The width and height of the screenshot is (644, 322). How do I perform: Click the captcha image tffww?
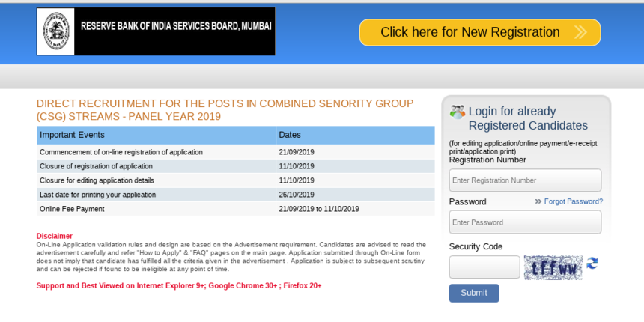click(553, 268)
